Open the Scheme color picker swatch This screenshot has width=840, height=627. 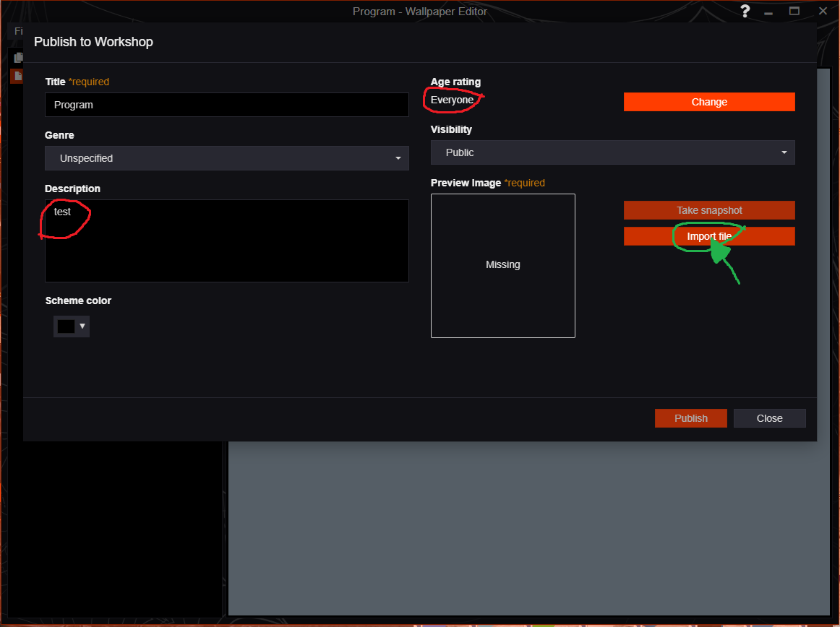(x=72, y=326)
